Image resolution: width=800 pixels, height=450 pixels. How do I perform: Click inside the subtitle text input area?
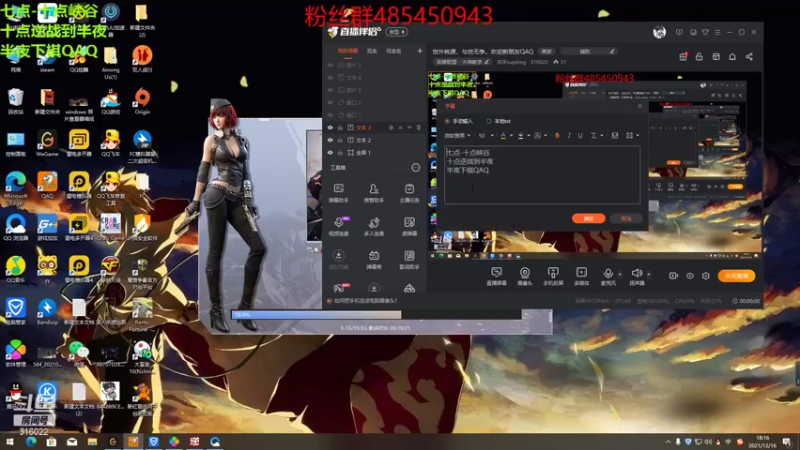pyautogui.click(x=542, y=175)
